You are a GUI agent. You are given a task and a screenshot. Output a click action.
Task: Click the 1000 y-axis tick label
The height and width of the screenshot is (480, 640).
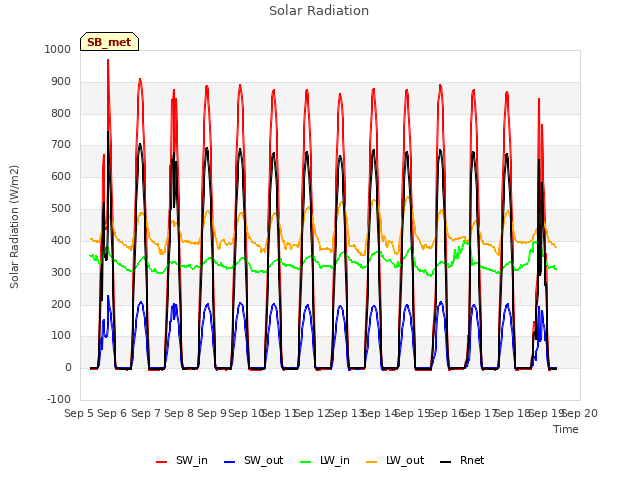(x=58, y=49)
